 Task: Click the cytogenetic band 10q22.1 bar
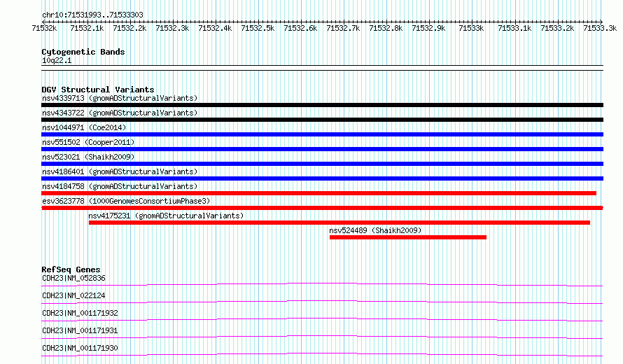pos(322,68)
